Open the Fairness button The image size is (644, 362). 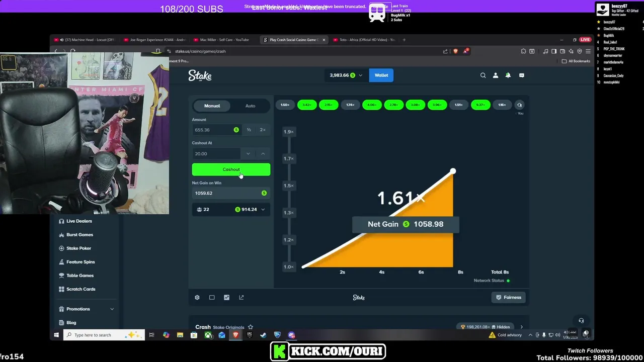tap(509, 298)
